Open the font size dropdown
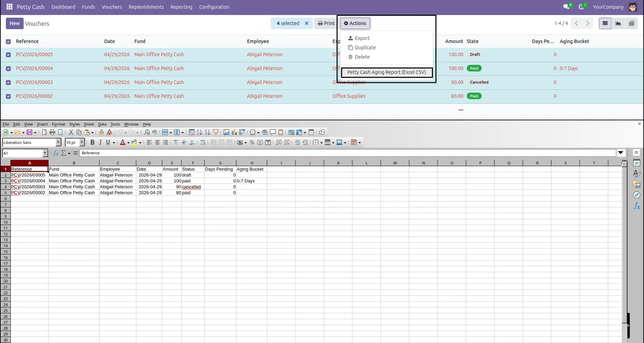 pyautogui.click(x=82, y=143)
